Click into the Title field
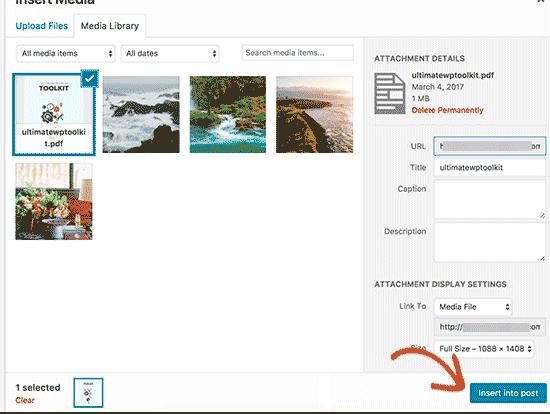550x414 pixels. pos(490,168)
